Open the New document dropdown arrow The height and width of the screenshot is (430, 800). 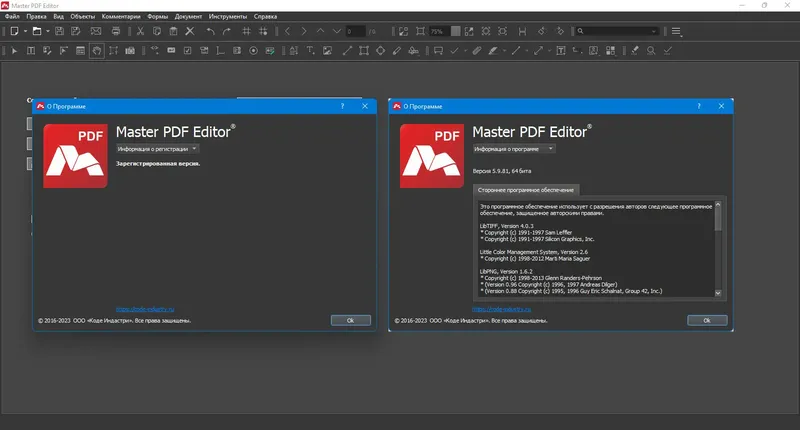(26, 31)
